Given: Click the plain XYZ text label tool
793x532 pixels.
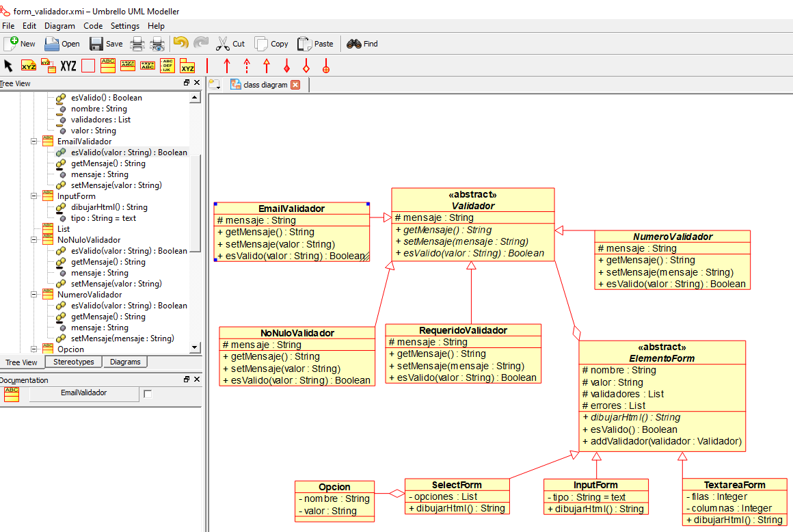Looking at the screenshot, I should (x=68, y=66).
